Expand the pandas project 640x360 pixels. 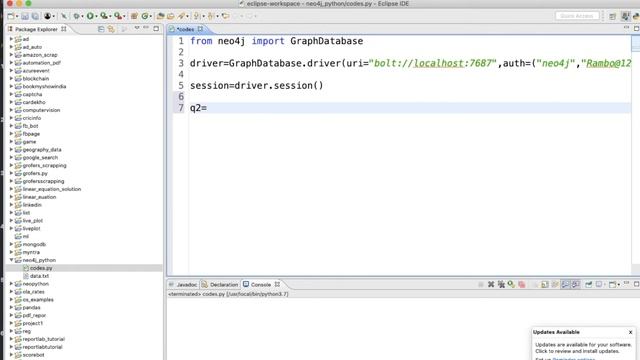tap(11, 307)
